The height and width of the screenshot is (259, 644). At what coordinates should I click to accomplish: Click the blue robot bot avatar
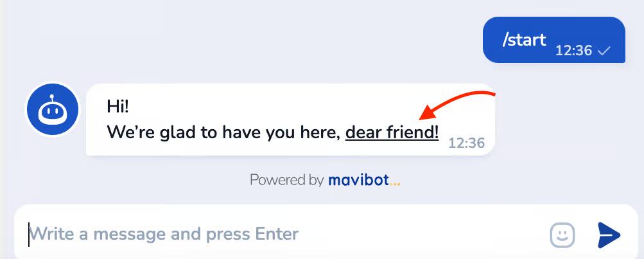[53, 110]
